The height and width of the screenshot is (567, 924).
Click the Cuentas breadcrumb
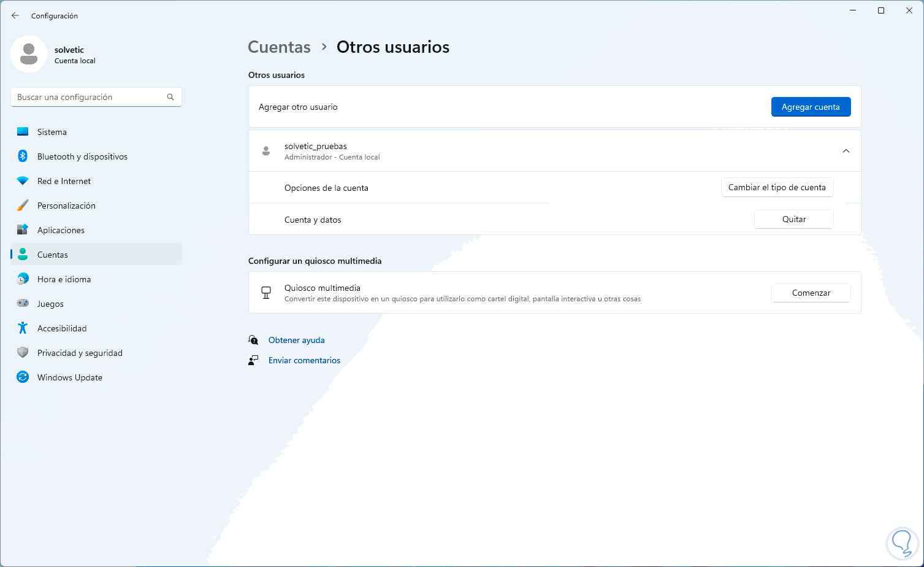tap(279, 47)
